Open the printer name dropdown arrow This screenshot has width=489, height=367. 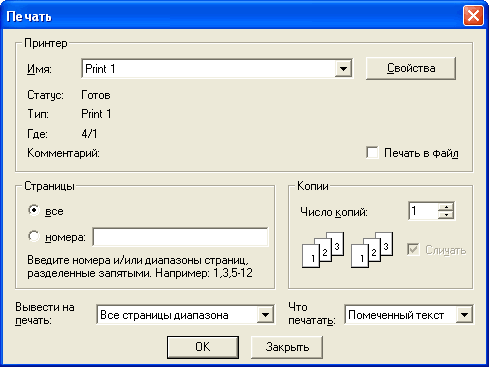click(x=343, y=69)
